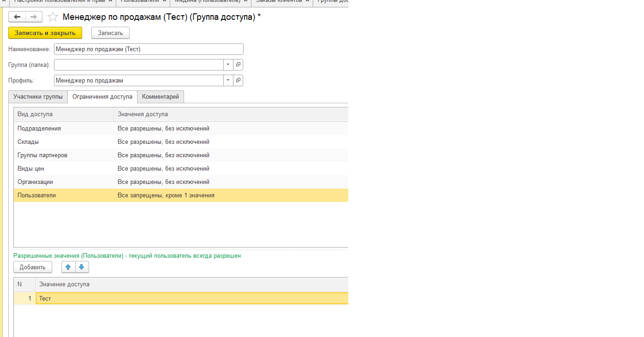This screenshot has height=337, width=644.
Task: Click Добавить to add an access value
Action: pyautogui.click(x=32, y=267)
